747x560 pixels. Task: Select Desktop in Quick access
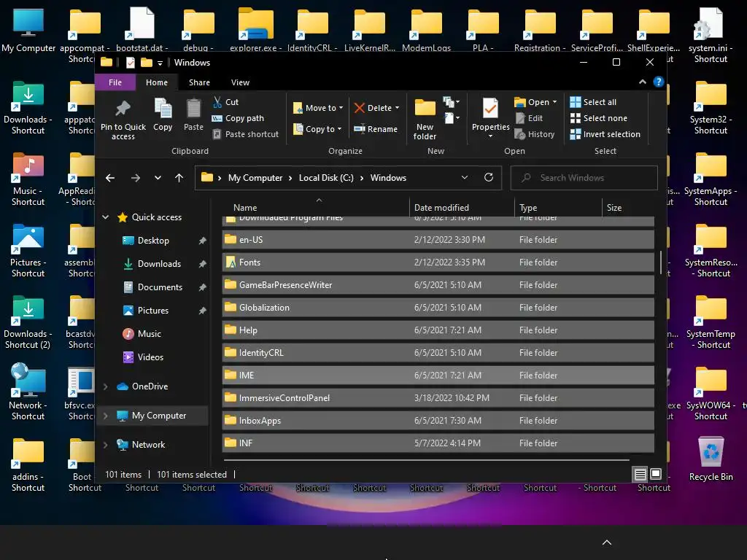(x=153, y=241)
